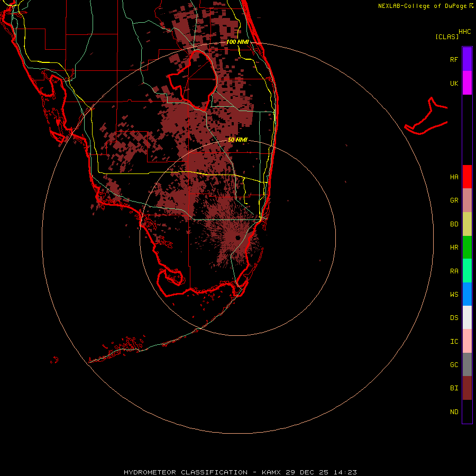Click the DS white legend swatch
476x476 pixels.
click(467, 317)
